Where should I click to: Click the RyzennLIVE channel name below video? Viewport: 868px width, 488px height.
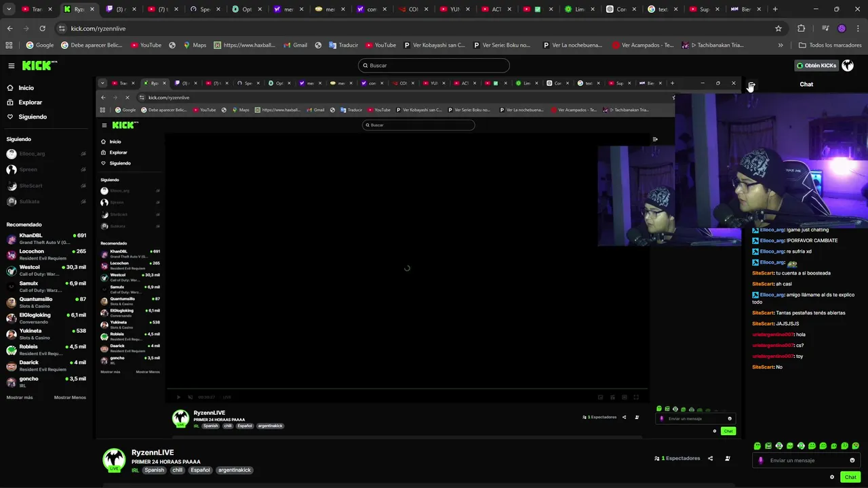tap(153, 452)
